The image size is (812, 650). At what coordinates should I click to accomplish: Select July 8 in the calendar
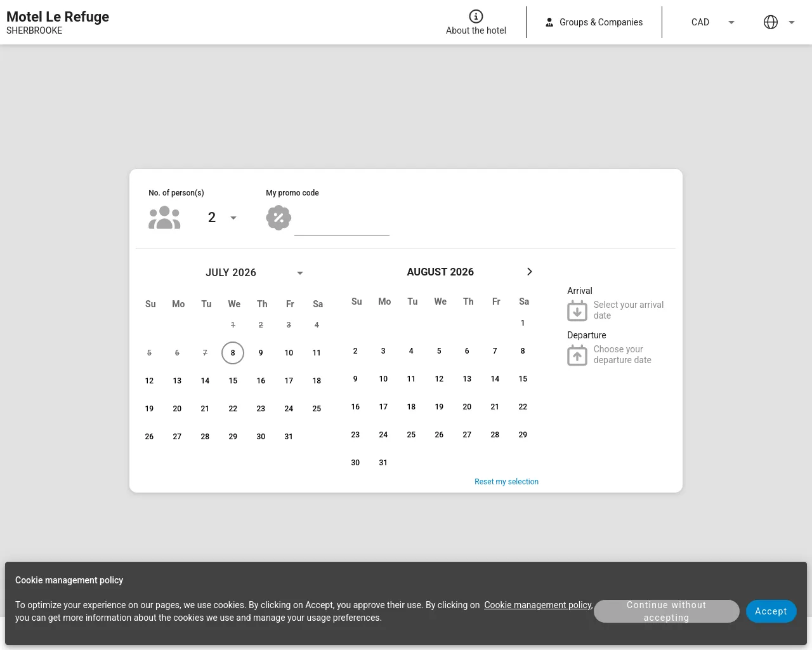233,353
